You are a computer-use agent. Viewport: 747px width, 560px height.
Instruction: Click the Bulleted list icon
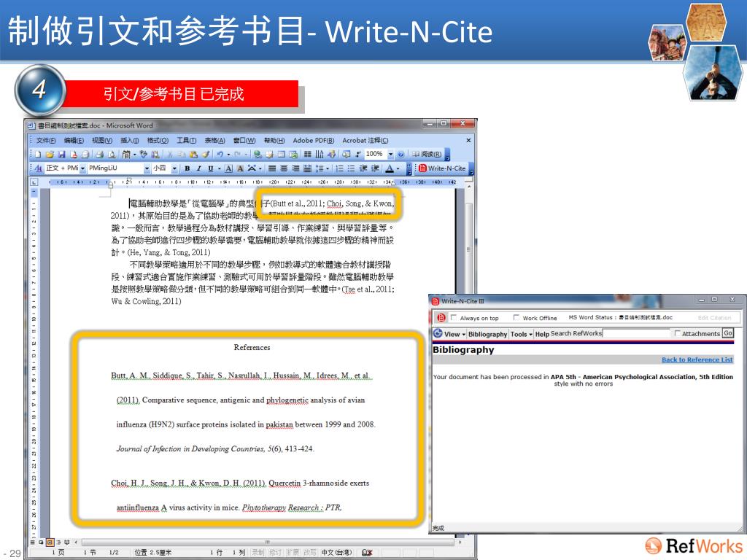tap(351, 168)
